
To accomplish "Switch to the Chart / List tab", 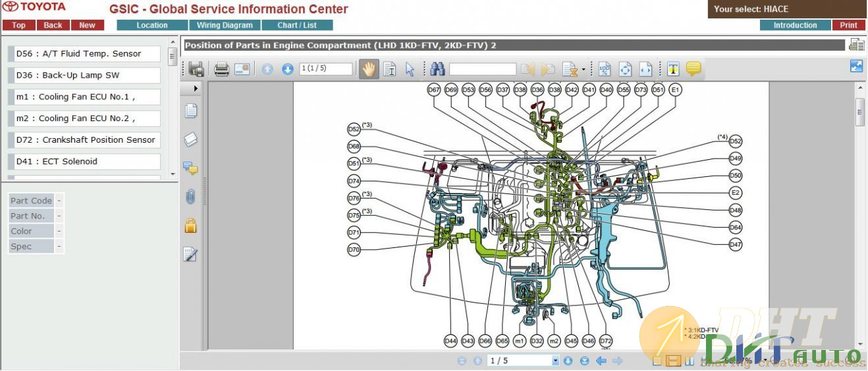I will [x=297, y=25].
